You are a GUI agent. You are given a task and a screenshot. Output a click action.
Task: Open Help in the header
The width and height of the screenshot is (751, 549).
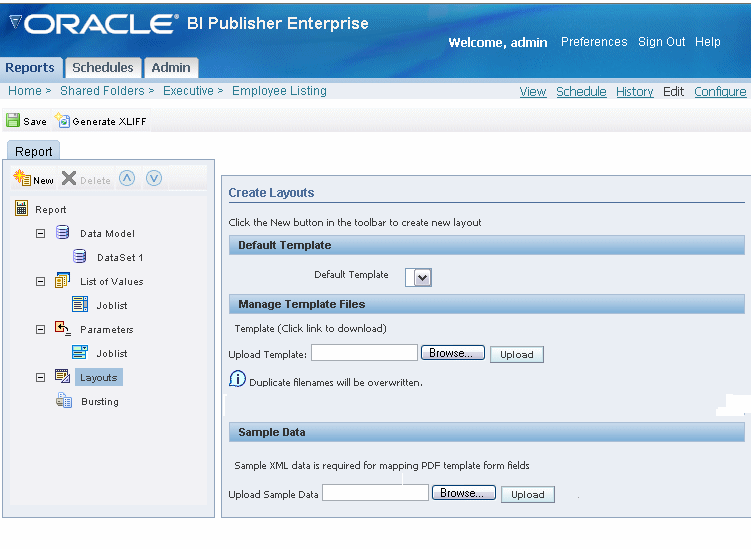coord(707,42)
